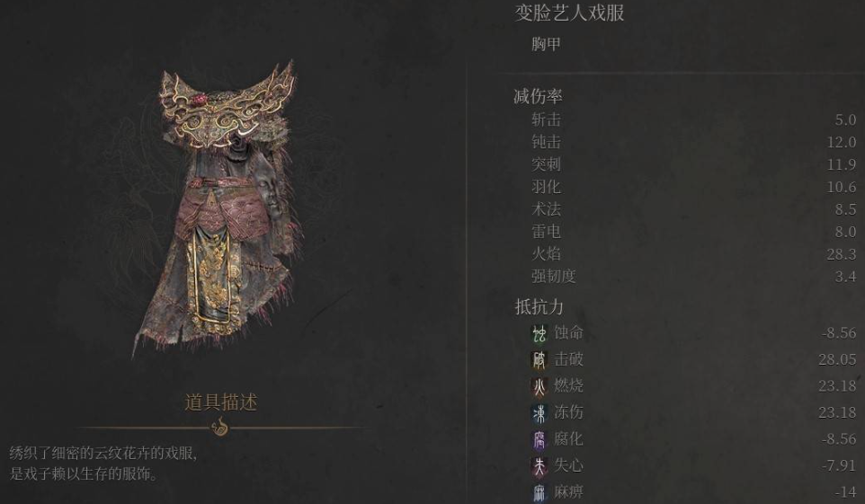This screenshot has height=504, width=865.
Task: Select the 火焰 stat value 28.3
Action: [842, 253]
